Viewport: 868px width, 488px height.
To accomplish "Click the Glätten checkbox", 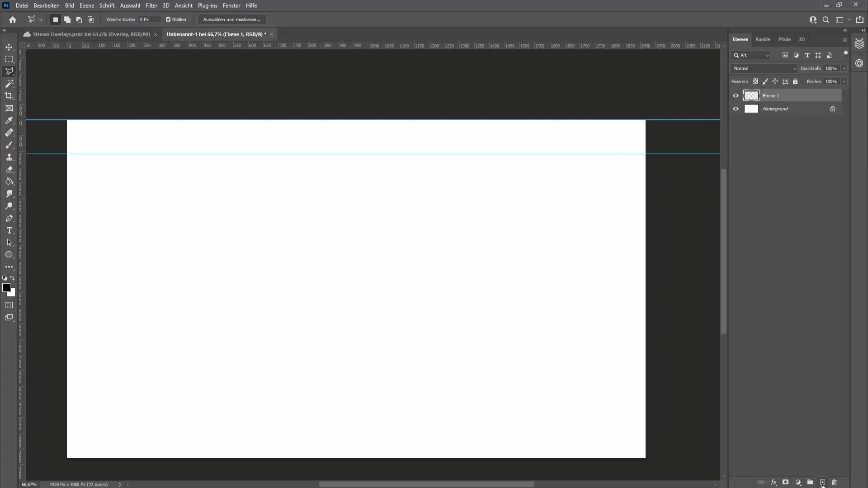I will (168, 20).
